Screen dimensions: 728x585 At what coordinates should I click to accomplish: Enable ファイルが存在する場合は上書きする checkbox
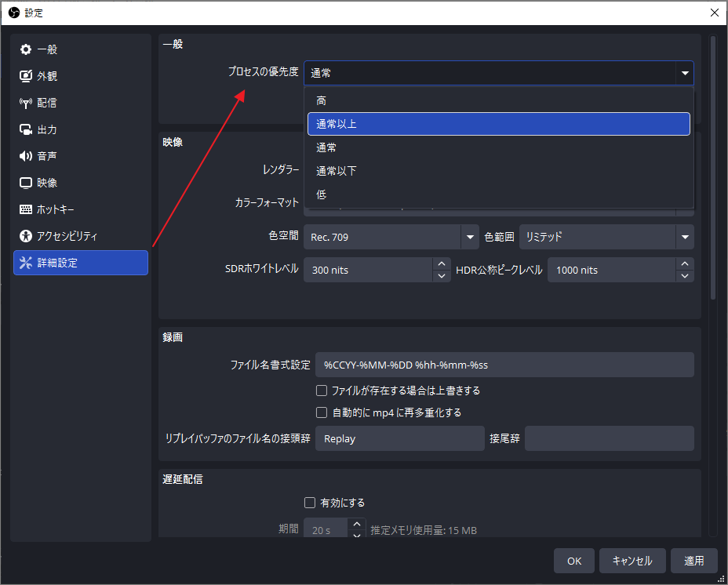pos(322,390)
